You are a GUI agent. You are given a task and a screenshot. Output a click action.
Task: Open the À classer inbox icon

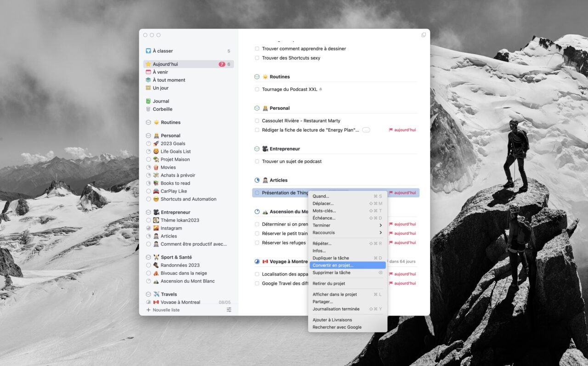pyautogui.click(x=148, y=51)
